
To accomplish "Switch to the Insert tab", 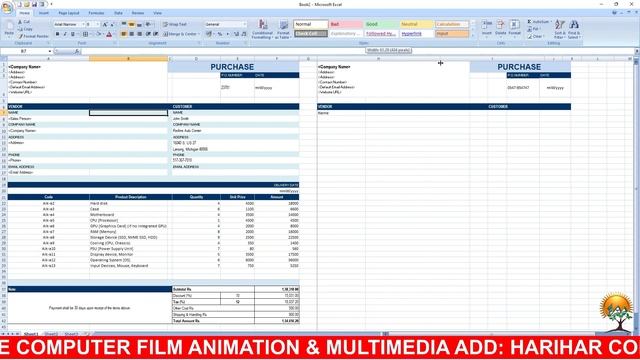I will [44, 13].
